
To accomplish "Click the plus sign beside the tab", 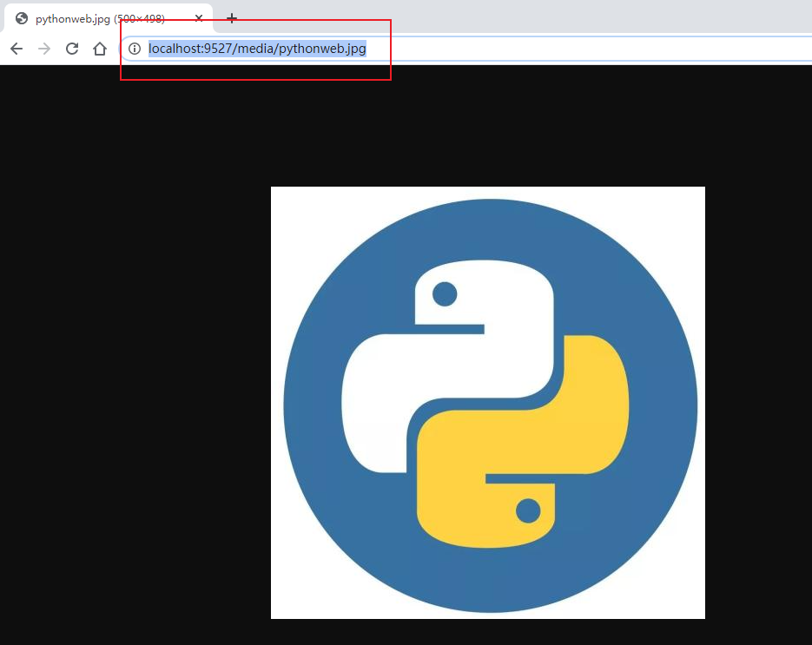I will 231,17.
